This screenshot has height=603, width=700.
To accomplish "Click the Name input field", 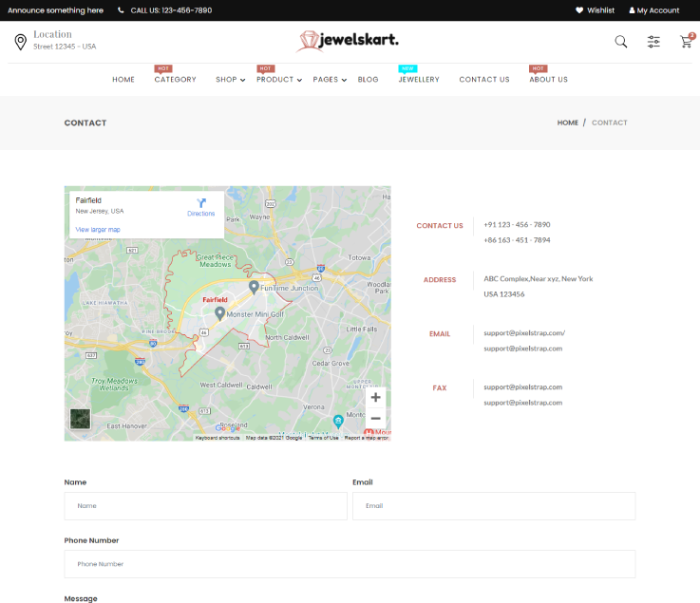I will point(205,506).
